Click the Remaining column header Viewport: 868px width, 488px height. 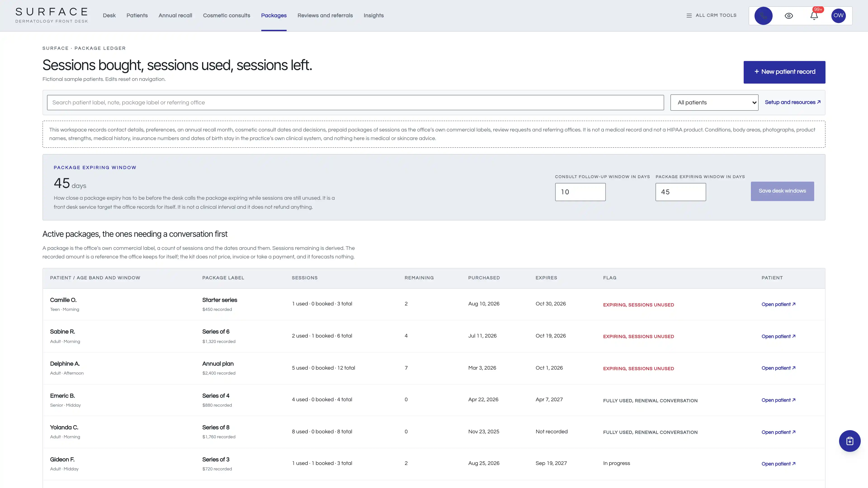(419, 278)
